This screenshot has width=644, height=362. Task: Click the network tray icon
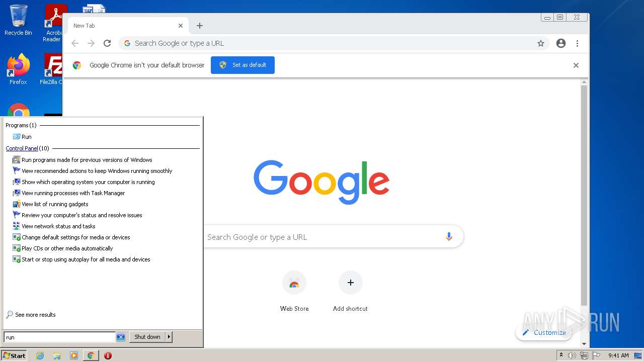[x=584, y=355]
